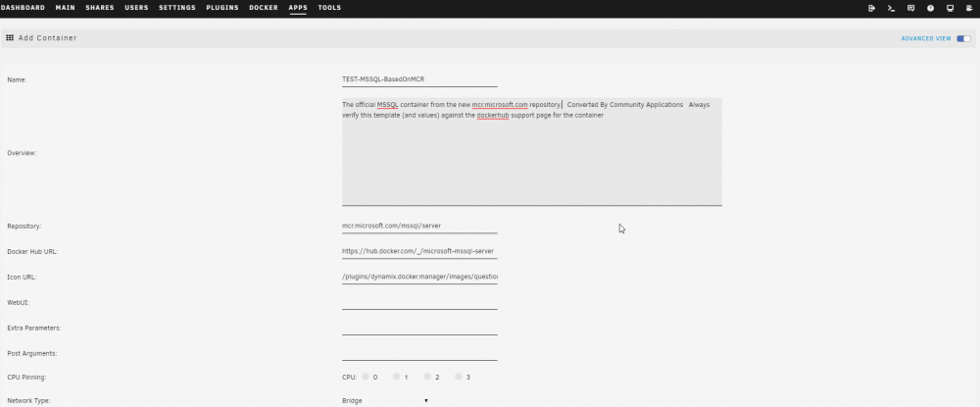Screen dimensions: 980x407
Task: Open the Settings menu tab
Action: [176, 8]
